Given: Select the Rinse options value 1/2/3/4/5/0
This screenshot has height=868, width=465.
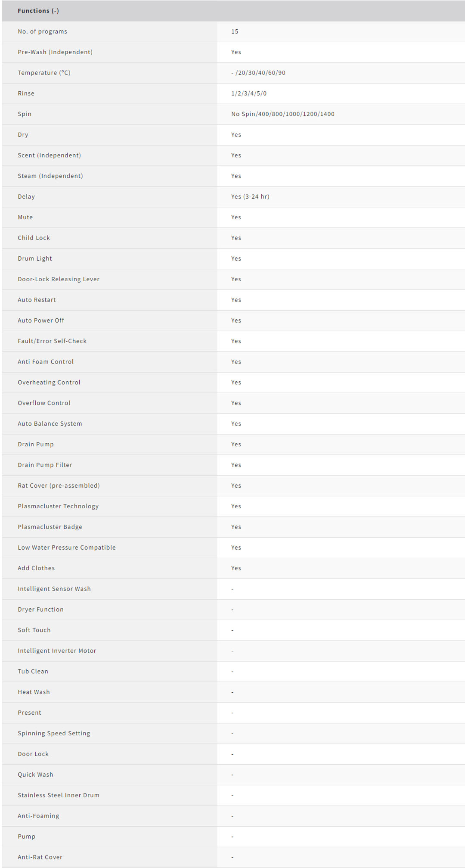Looking at the screenshot, I should (248, 93).
